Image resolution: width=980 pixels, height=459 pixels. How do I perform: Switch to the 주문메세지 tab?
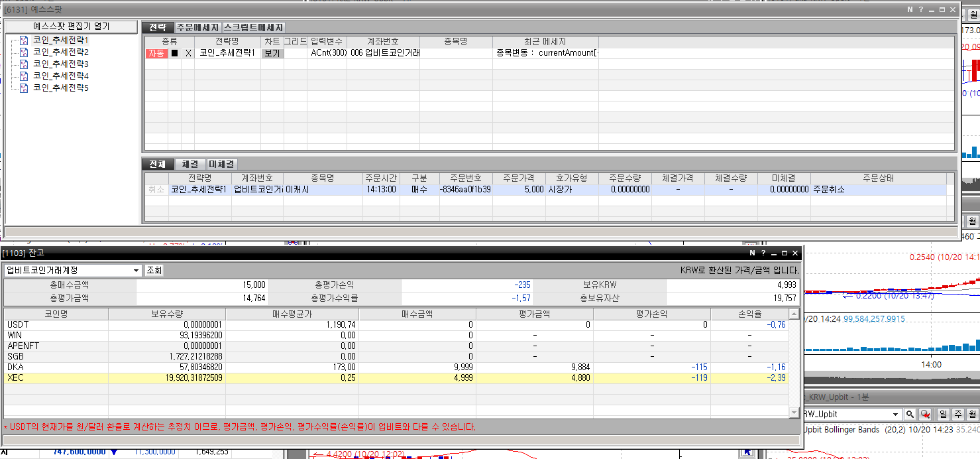197,27
